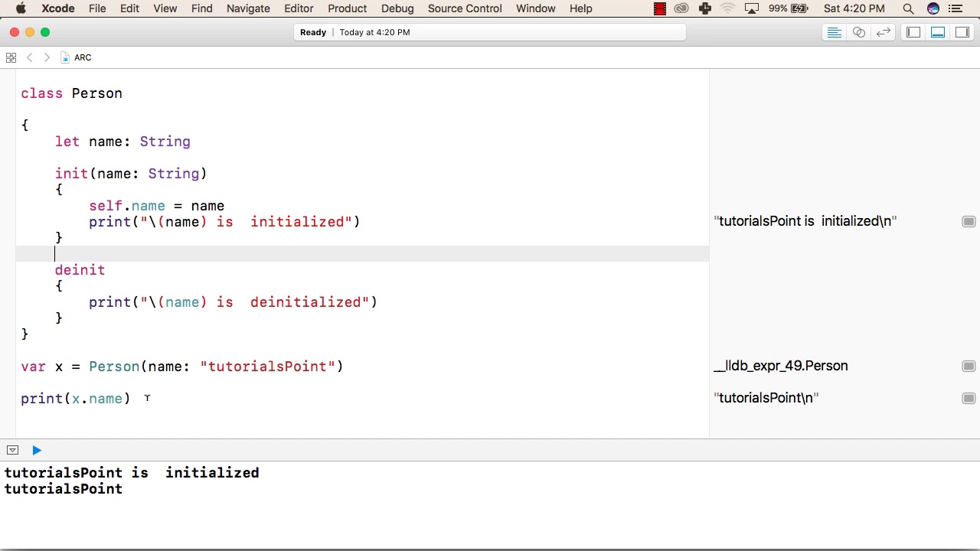Open the Window menu
This screenshot has height=551, width=980.
536,8
